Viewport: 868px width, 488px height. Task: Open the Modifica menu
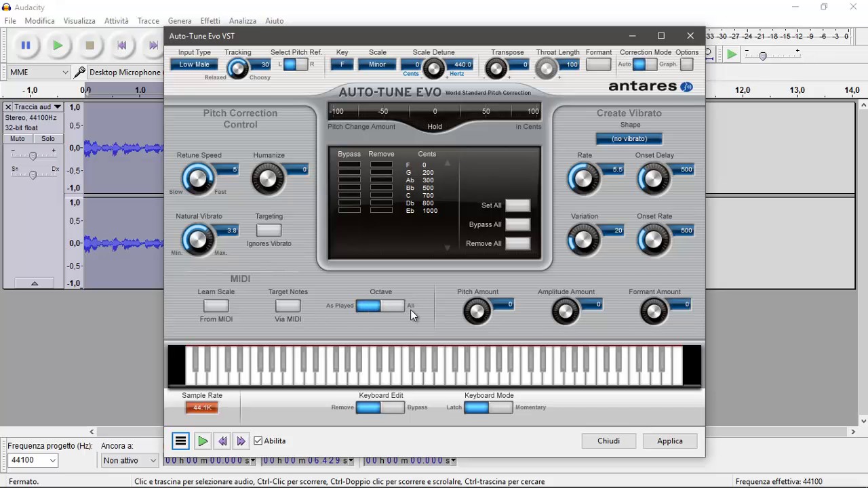coord(39,21)
